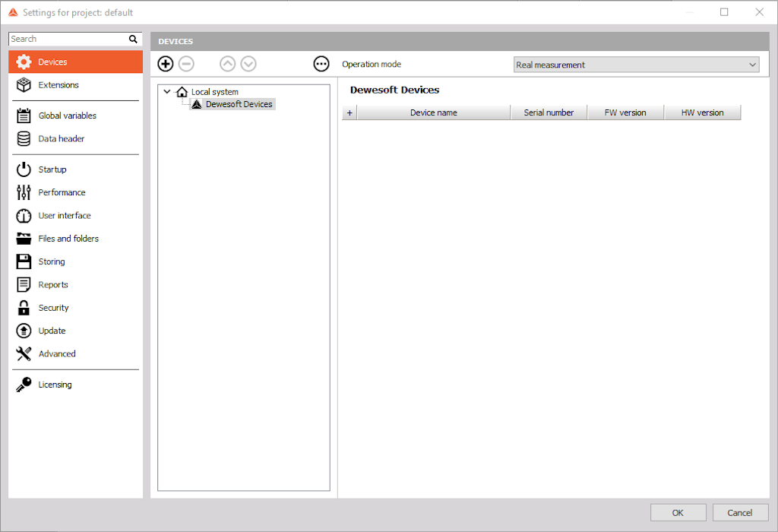Open the Devices settings page
Screen dimensions: 778x532
[x=75, y=62]
